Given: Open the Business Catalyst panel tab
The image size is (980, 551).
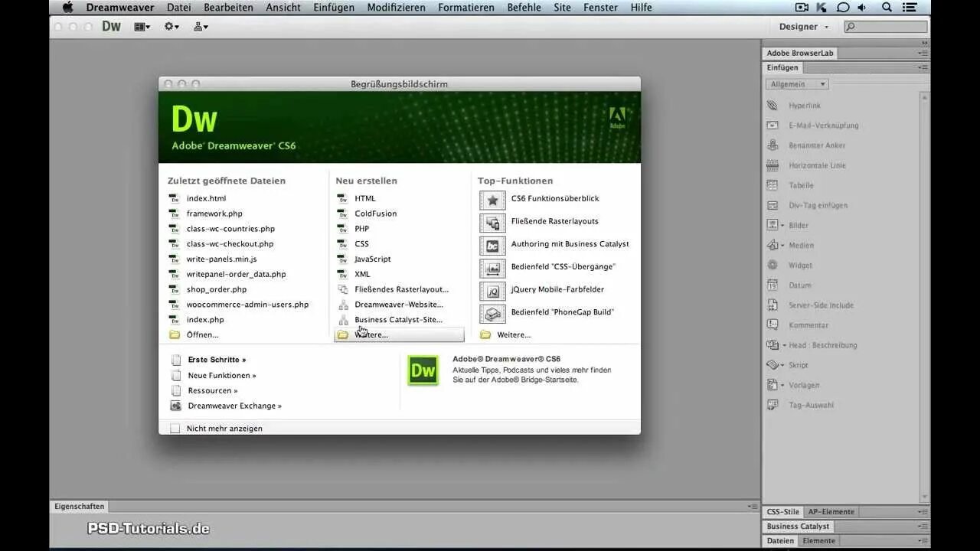Looking at the screenshot, I should pyautogui.click(x=798, y=527).
